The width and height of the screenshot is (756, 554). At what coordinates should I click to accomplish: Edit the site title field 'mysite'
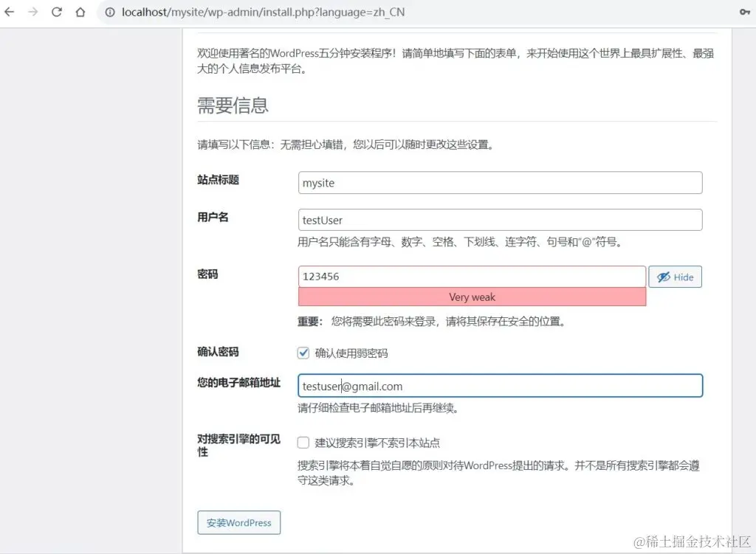tap(500, 183)
